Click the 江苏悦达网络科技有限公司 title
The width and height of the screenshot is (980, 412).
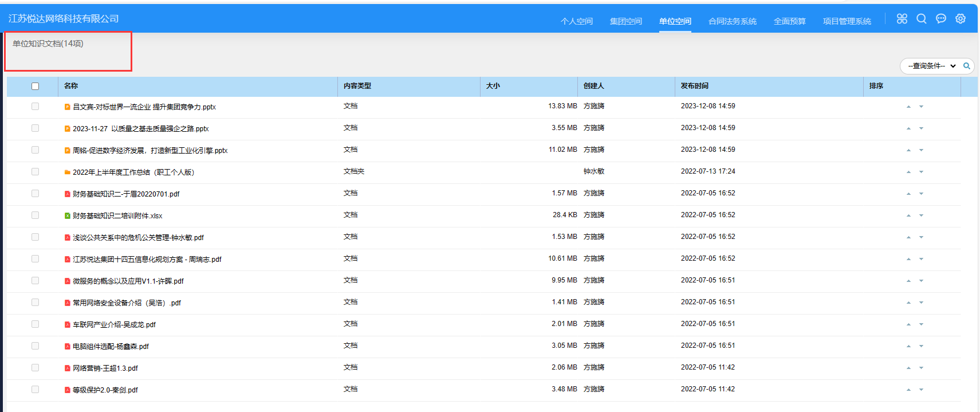(64, 18)
